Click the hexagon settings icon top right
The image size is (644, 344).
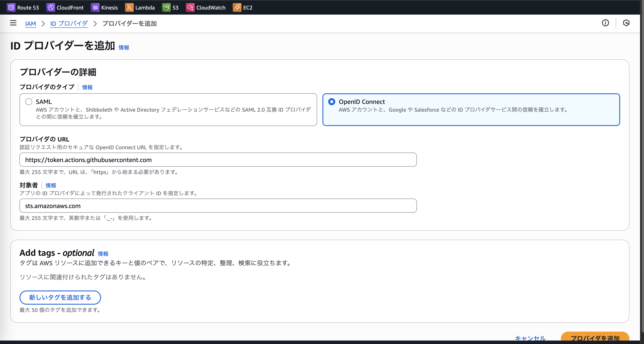(x=626, y=23)
